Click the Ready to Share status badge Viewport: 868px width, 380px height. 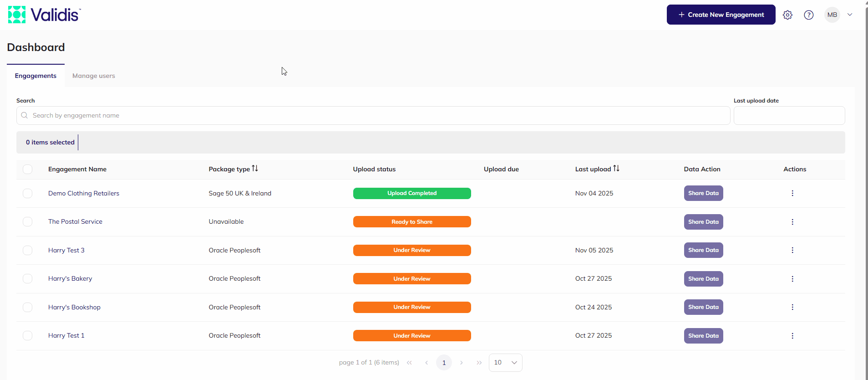pos(412,222)
